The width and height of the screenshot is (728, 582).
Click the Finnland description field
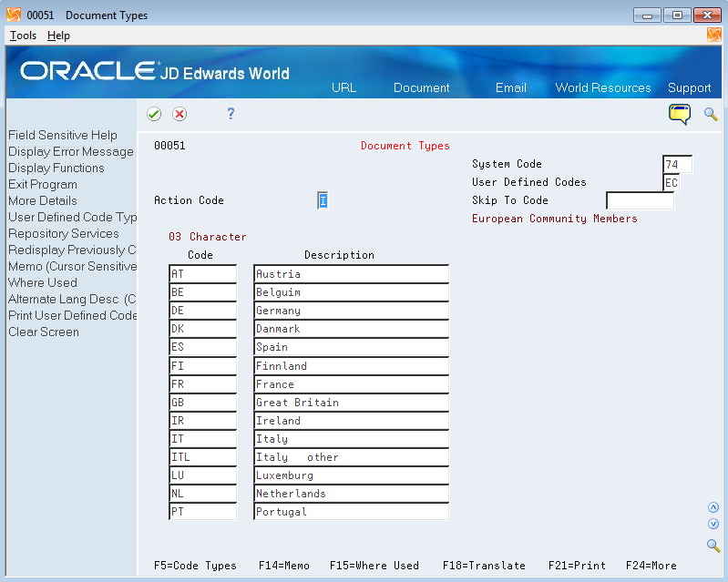click(x=352, y=366)
